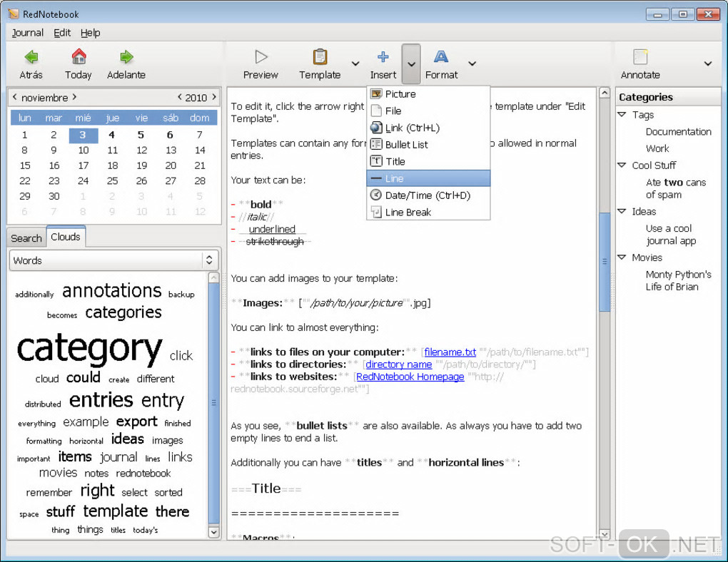This screenshot has height=562, width=728.
Task: Open the RedNotebook Homepage link
Action: pyautogui.click(x=410, y=377)
